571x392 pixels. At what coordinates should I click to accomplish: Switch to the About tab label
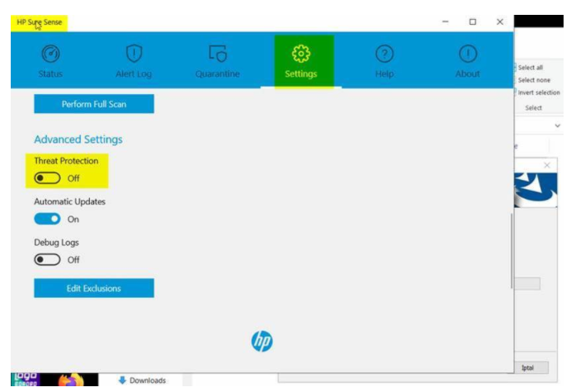click(x=468, y=74)
